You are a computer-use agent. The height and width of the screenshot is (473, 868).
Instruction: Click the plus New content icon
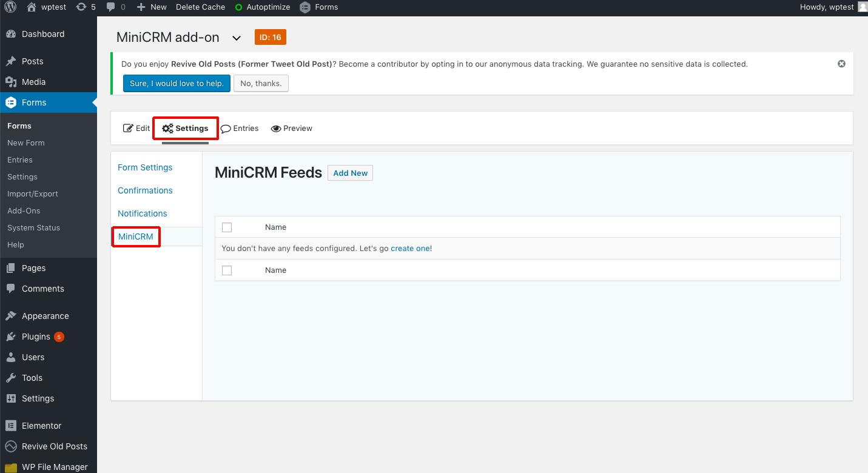[141, 7]
